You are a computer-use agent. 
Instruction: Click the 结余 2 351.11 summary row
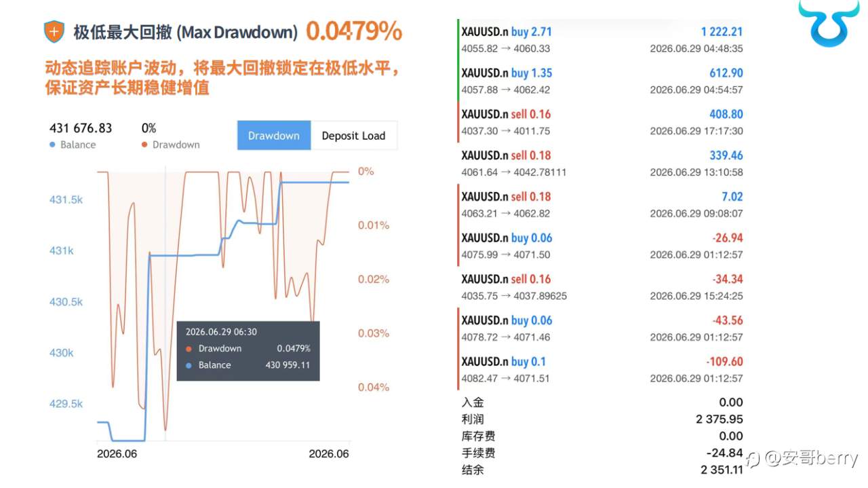(x=602, y=470)
